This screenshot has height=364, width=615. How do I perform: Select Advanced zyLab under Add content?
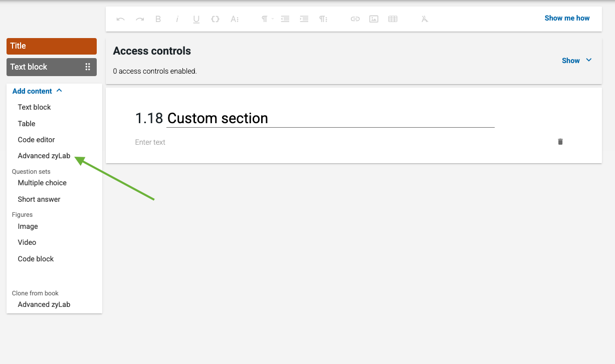point(44,156)
